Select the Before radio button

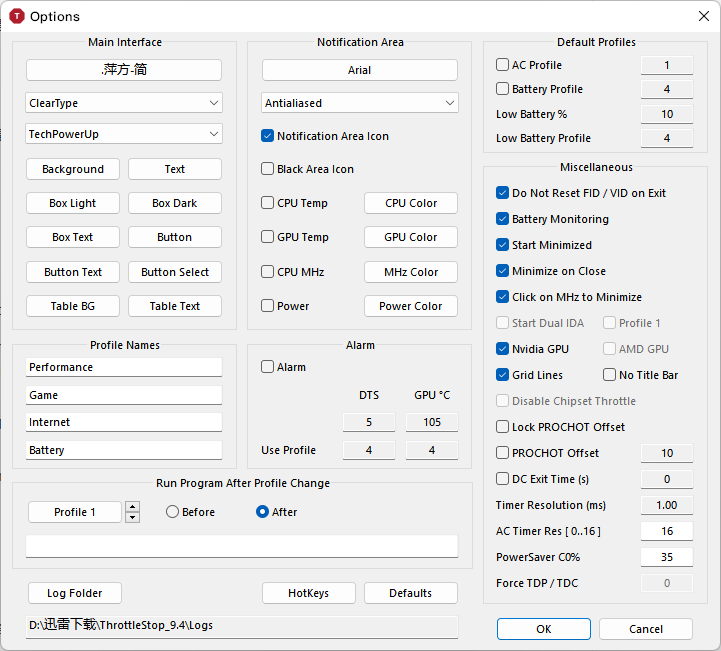[173, 512]
